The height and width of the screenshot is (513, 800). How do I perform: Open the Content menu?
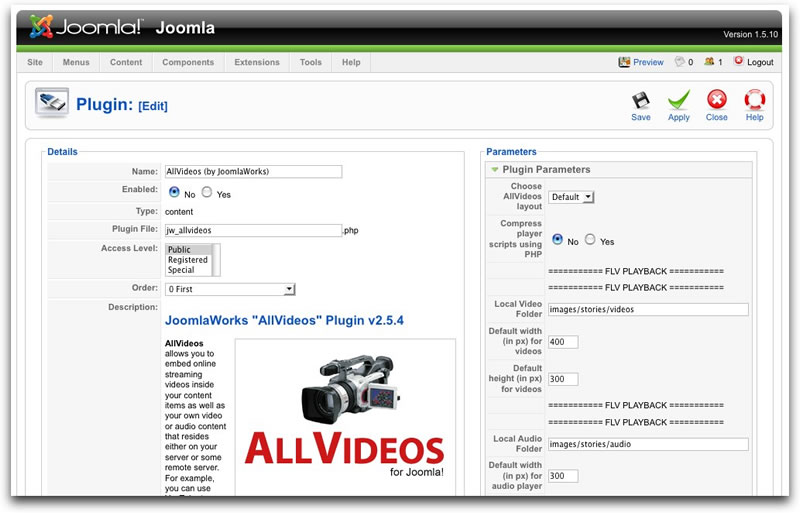pyautogui.click(x=126, y=62)
